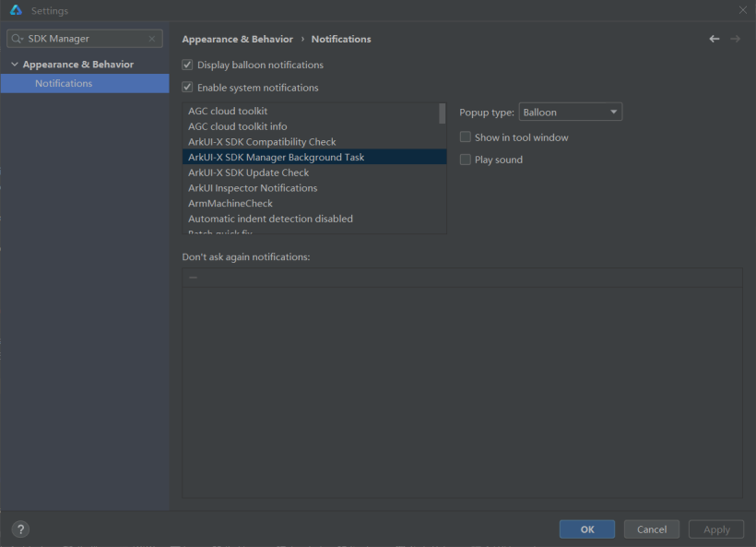
Task: Select Notifications in the settings tree
Action: (x=85, y=83)
